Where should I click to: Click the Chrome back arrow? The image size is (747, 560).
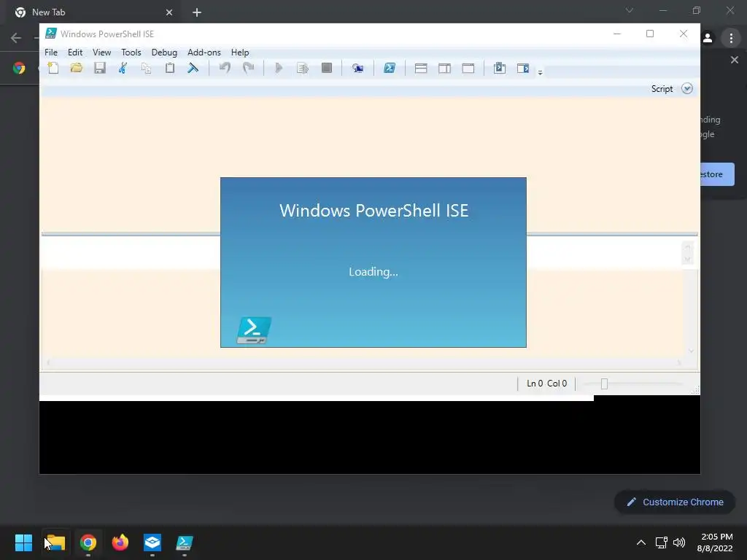16,38
